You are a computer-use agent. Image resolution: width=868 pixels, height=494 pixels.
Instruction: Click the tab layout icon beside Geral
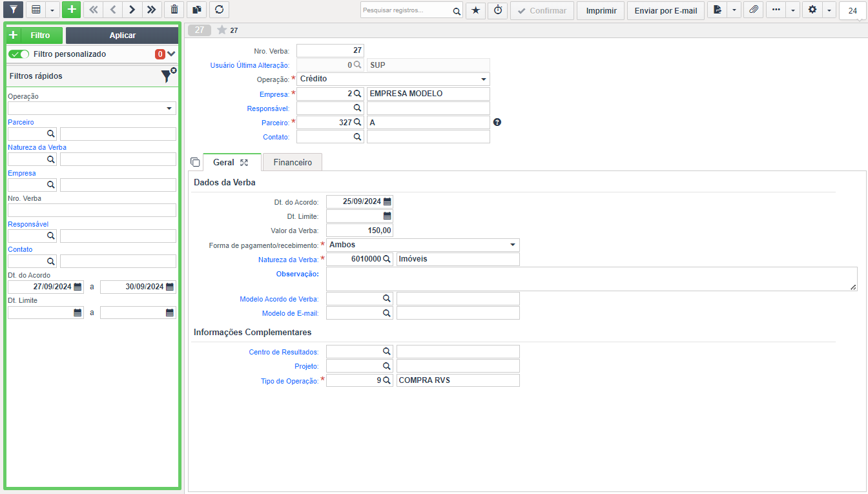point(195,162)
